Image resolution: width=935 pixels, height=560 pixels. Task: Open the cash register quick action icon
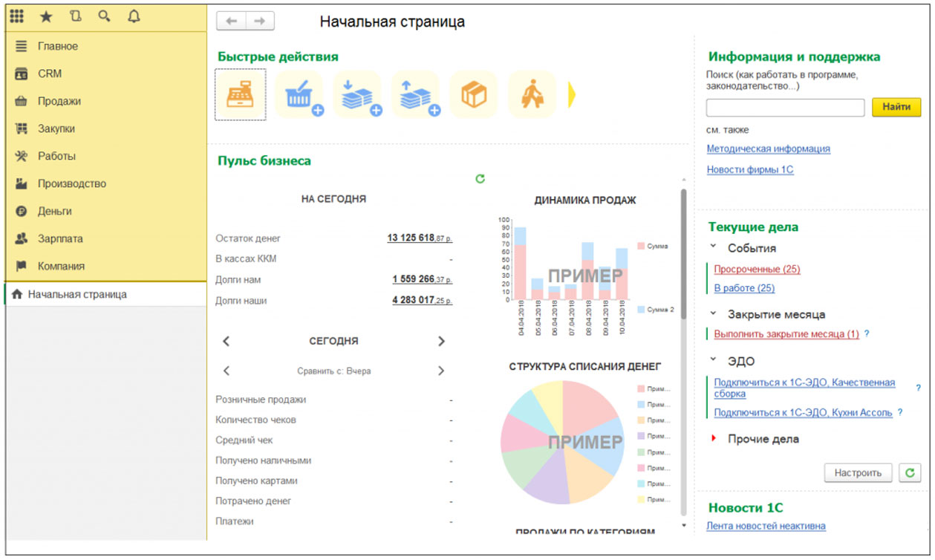coord(241,94)
